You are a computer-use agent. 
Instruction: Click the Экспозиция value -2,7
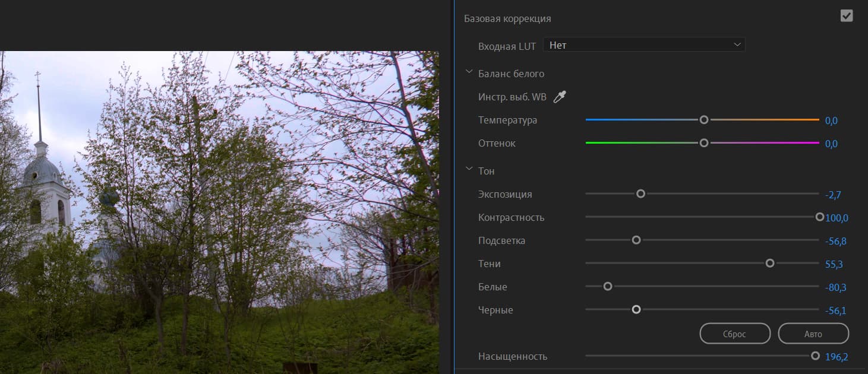coord(833,195)
